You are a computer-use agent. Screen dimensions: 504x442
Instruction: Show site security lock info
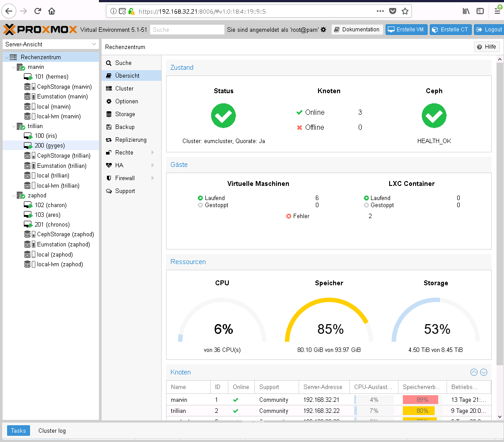pos(131,11)
